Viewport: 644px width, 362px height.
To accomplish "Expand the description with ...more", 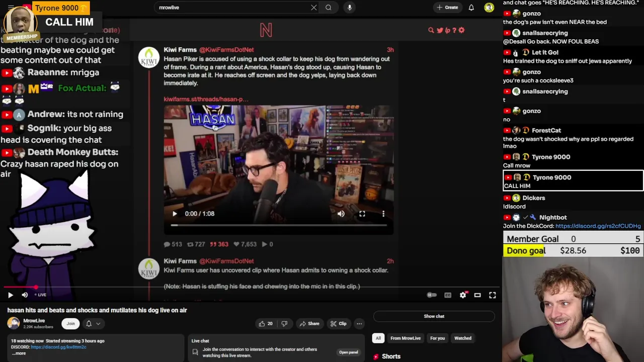I will click(19, 353).
